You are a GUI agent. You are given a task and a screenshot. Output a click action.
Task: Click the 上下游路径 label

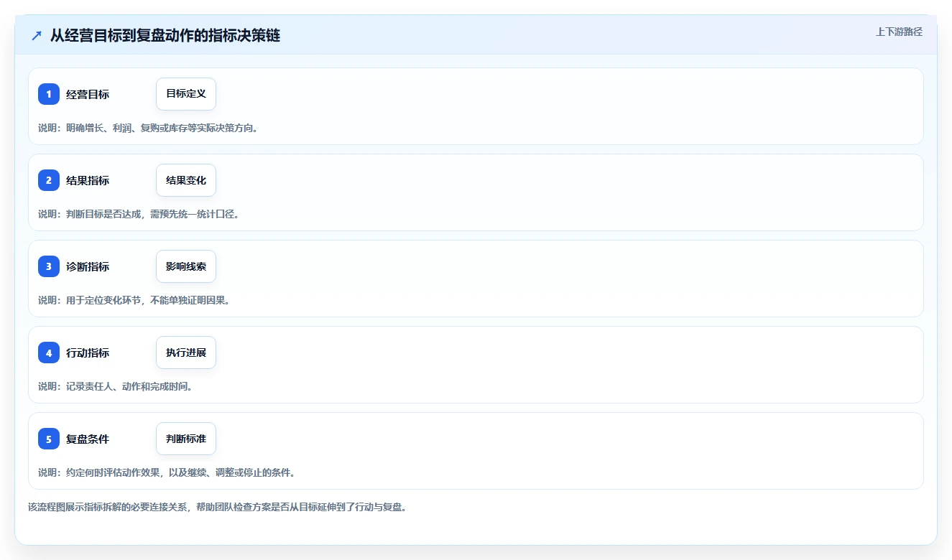tap(899, 32)
